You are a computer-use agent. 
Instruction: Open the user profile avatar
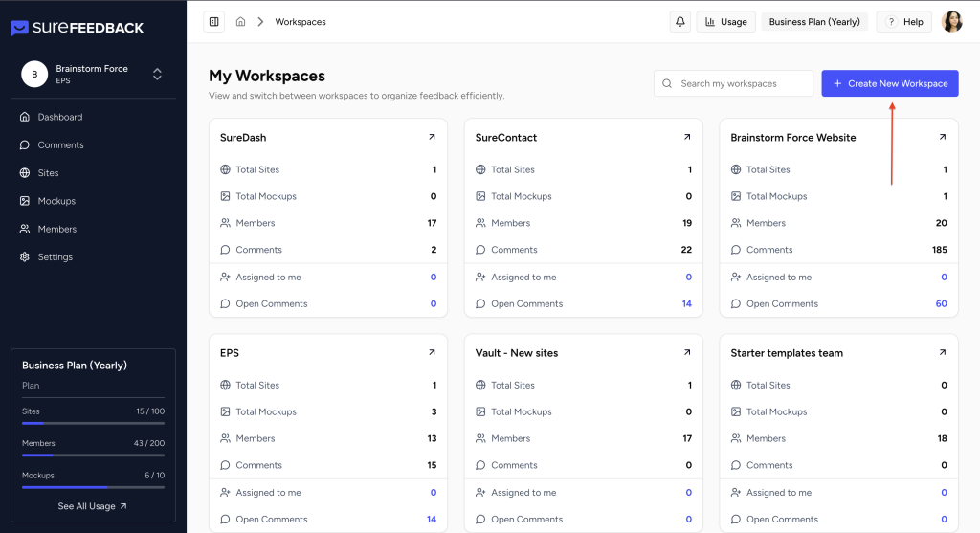tap(951, 22)
